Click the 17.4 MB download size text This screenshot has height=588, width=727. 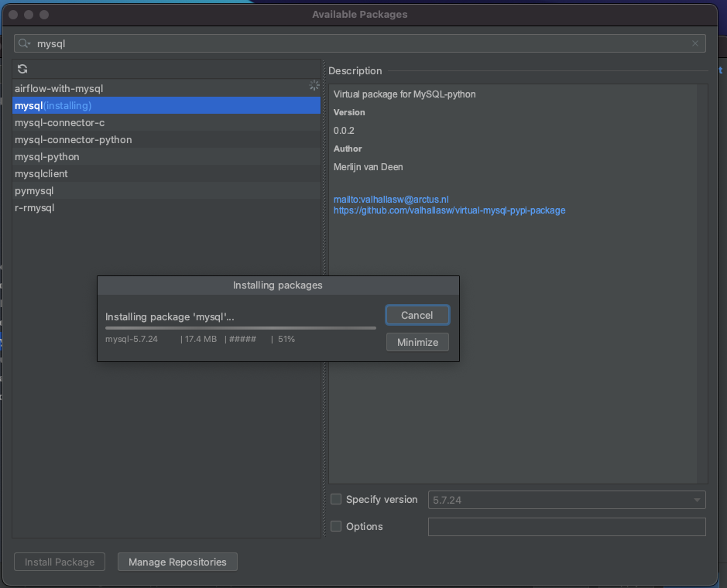[201, 339]
